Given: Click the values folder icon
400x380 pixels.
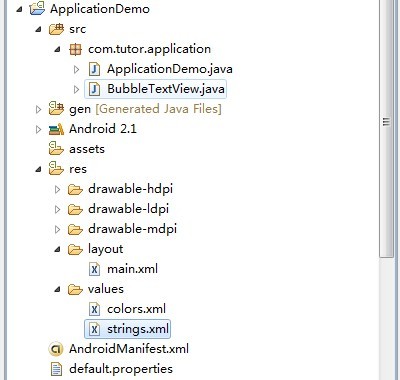Looking at the screenshot, I should click(x=75, y=289).
